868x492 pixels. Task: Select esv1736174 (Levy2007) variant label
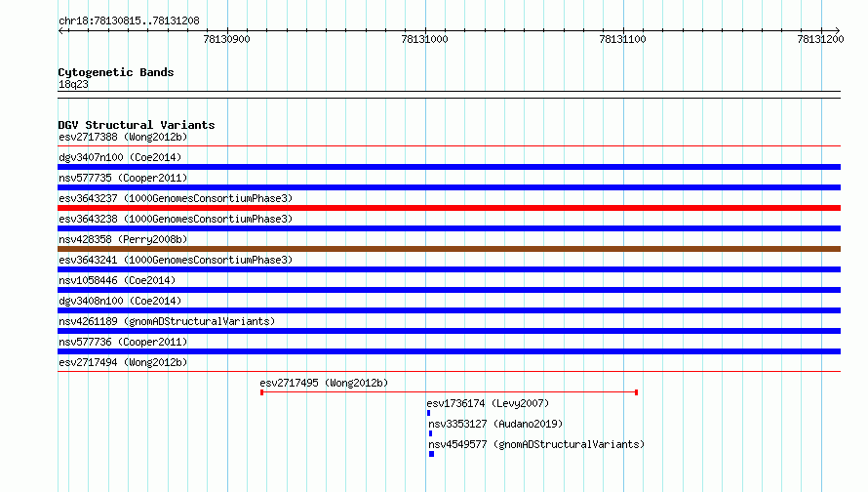click(x=488, y=403)
